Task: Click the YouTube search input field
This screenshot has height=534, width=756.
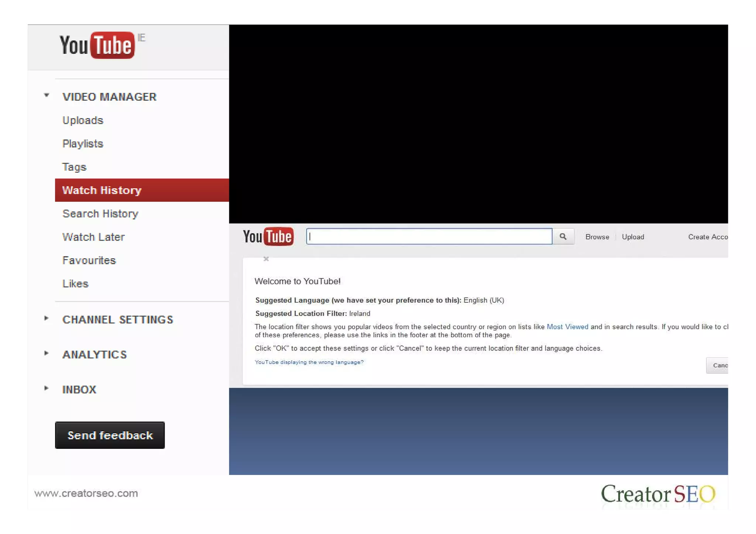Action: [x=429, y=237]
